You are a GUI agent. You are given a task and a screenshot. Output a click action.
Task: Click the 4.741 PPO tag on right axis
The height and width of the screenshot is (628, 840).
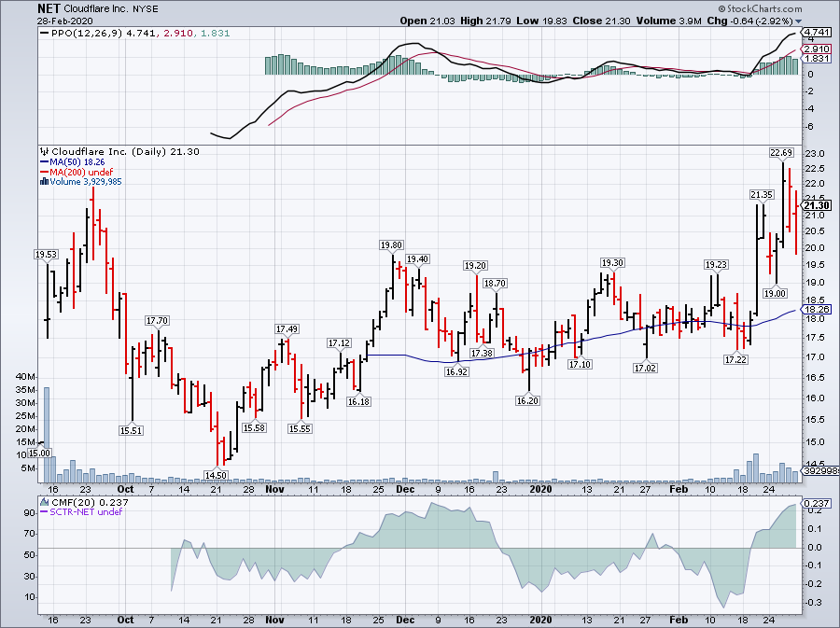[818, 32]
